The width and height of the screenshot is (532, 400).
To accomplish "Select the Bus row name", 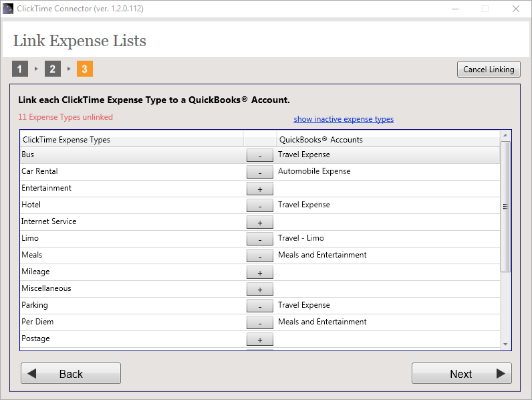I will (x=28, y=155).
